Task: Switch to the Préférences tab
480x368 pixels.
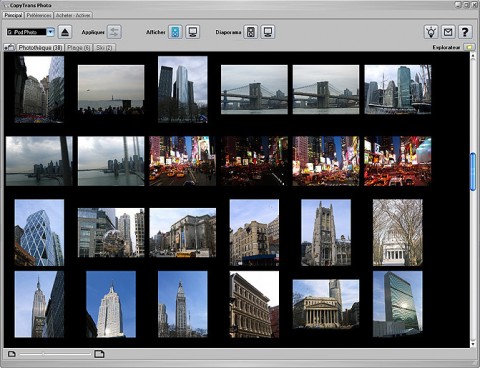Action: tap(39, 15)
